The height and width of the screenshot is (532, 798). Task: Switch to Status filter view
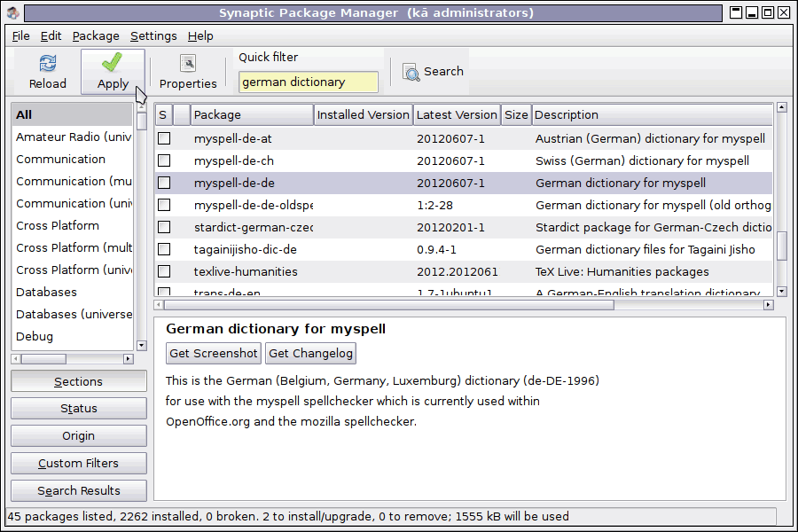pos(78,408)
